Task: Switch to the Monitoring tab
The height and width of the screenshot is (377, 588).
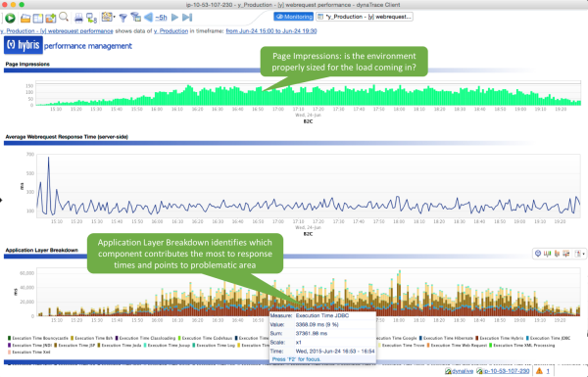Action: [294, 17]
